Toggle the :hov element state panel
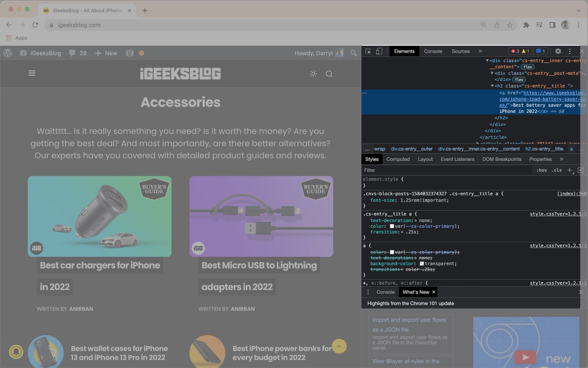588x368 pixels. [x=541, y=170]
